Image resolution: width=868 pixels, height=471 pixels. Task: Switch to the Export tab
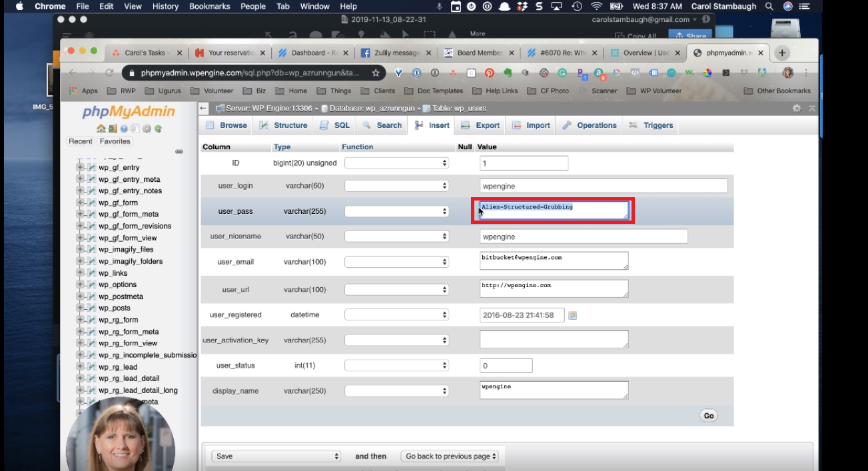coord(480,125)
